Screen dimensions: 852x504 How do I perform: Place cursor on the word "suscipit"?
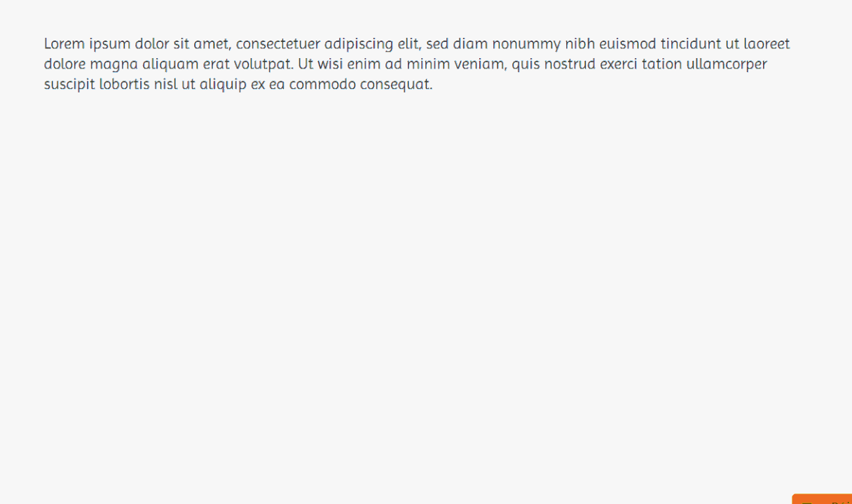pyautogui.click(x=69, y=85)
